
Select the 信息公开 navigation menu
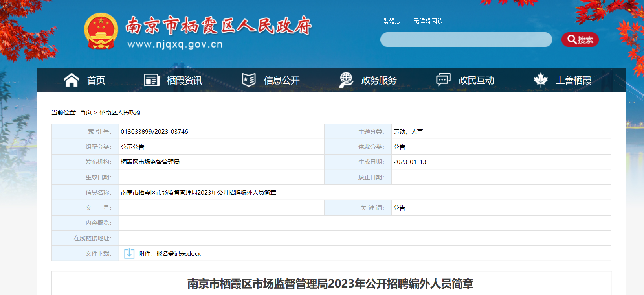[x=282, y=80]
